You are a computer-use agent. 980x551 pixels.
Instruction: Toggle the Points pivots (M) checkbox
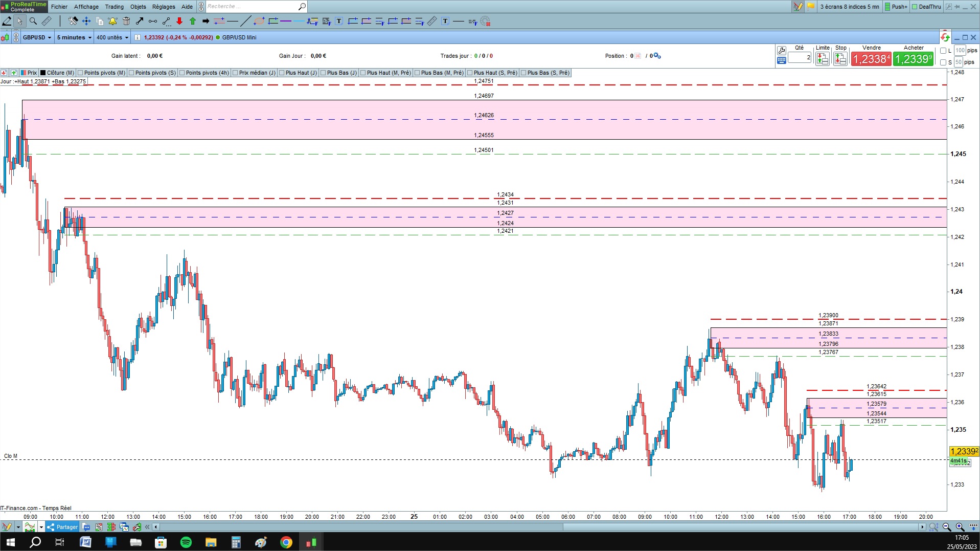point(80,73)
